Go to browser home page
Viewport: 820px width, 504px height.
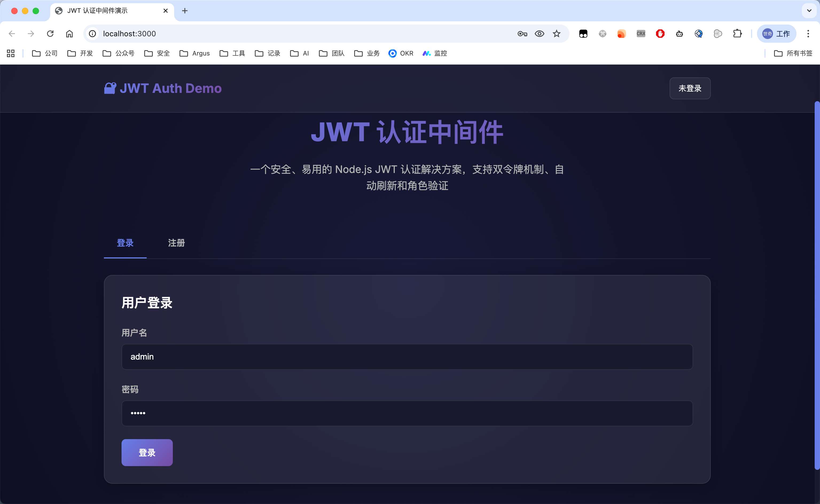pos(69,34)
